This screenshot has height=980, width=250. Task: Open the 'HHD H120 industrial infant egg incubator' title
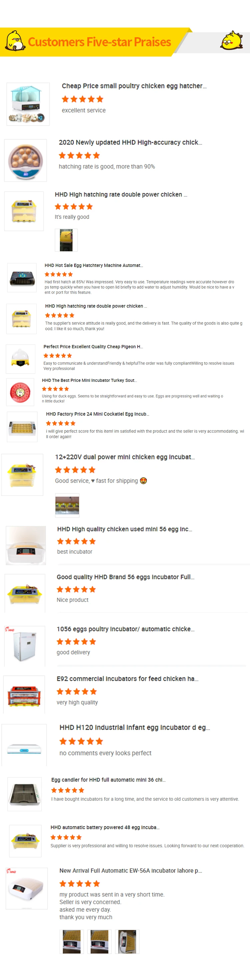pyautogui.click(x=135, y=728)
